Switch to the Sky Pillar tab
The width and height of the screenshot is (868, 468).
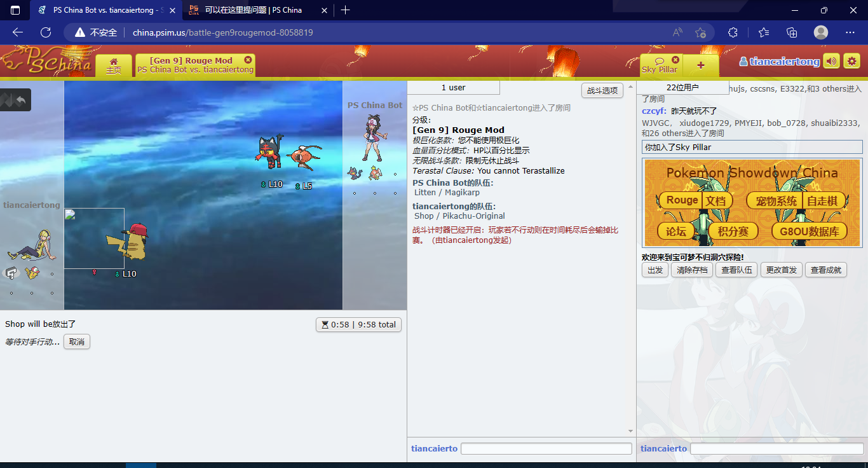[660, 66]
